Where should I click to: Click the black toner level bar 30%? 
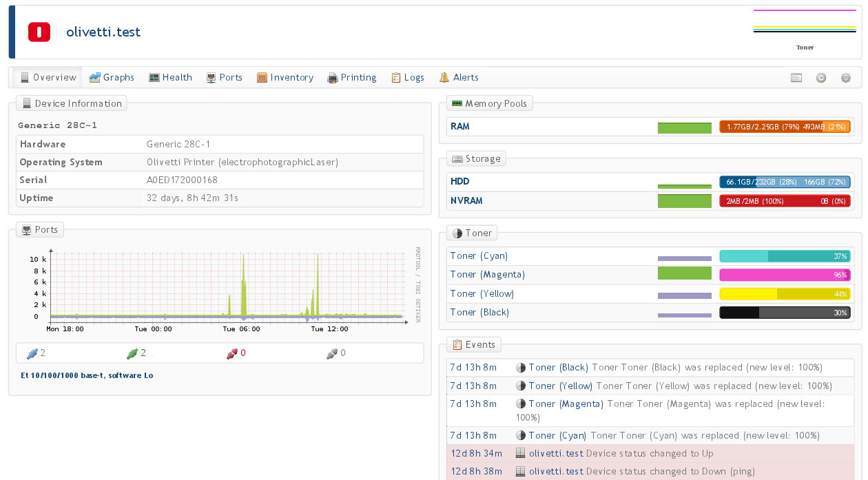pos(785,313)
